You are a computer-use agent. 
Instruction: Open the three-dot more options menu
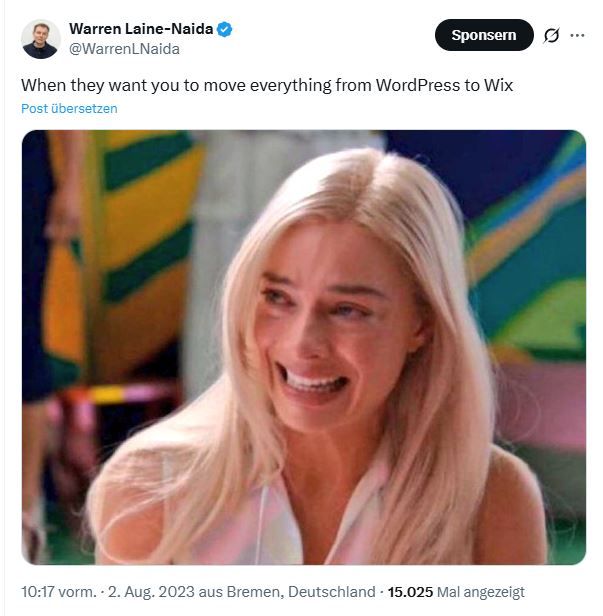pos(577,35)
